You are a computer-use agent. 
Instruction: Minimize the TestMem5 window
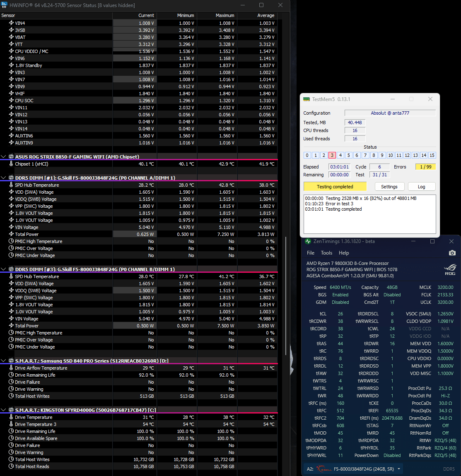point(393,99)
